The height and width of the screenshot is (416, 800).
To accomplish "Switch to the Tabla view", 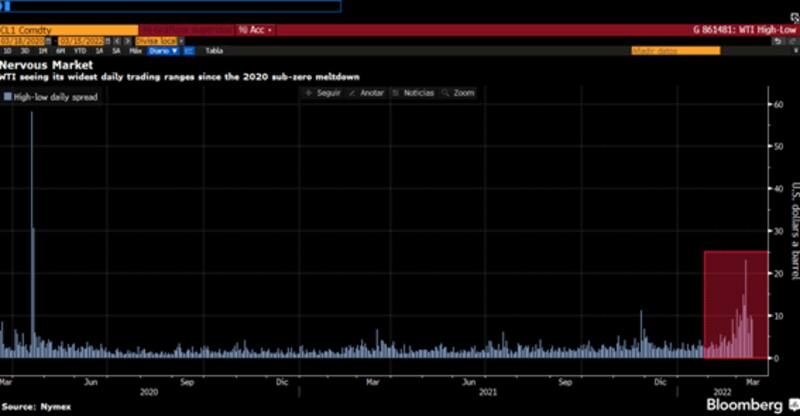I will click(x=214, y=49).
